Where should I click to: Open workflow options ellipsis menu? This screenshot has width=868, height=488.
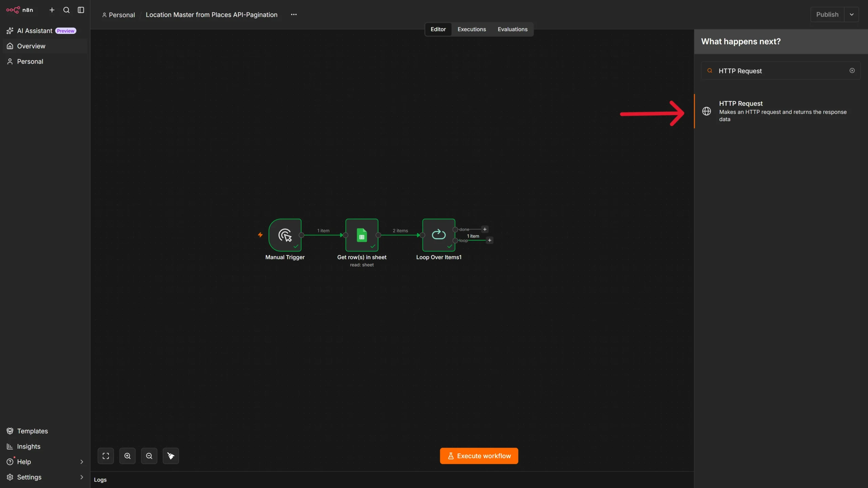click(294, 15)
